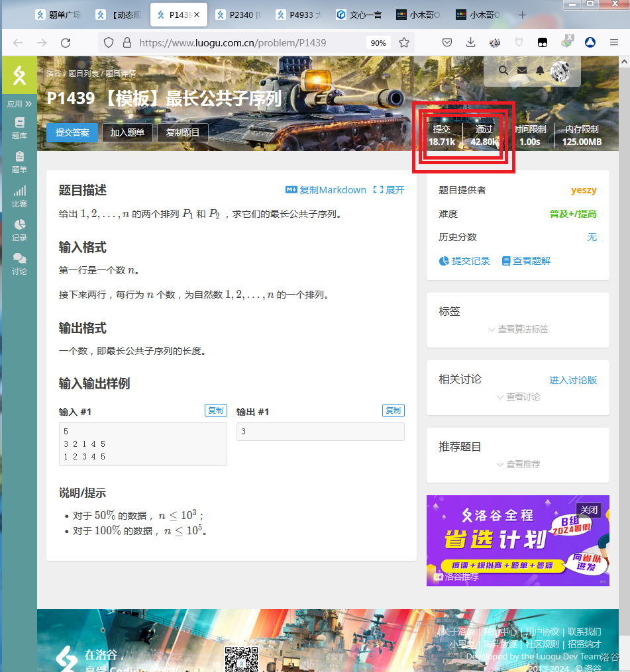Expand 查看算法标签 in the tags panel
This screenshot has height=672, width=630.
coord(518,329)
